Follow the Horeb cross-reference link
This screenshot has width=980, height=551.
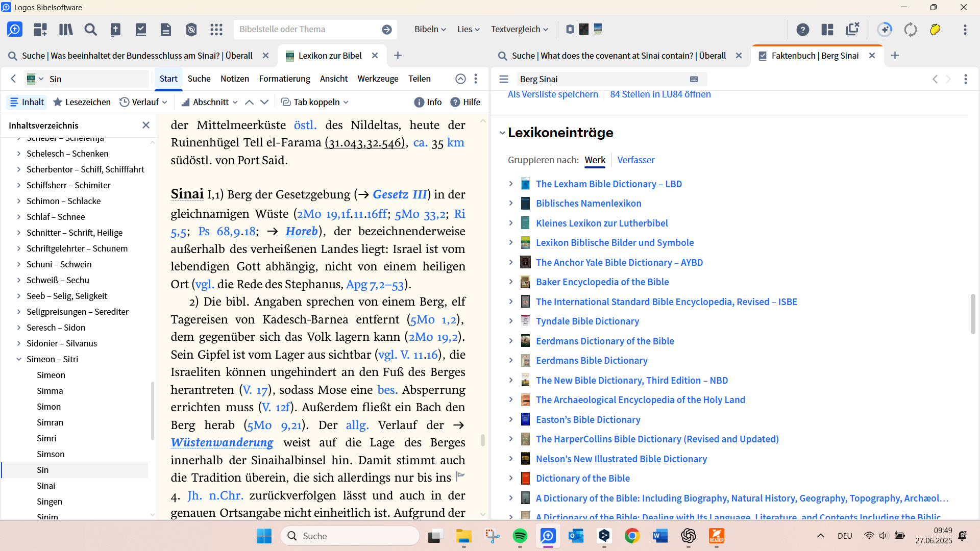pos(302,232)
